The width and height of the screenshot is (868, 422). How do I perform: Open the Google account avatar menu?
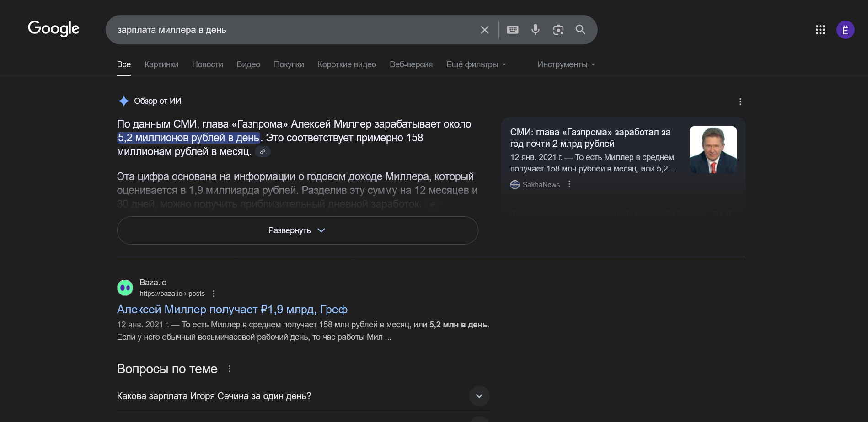[x=846, y=30]
